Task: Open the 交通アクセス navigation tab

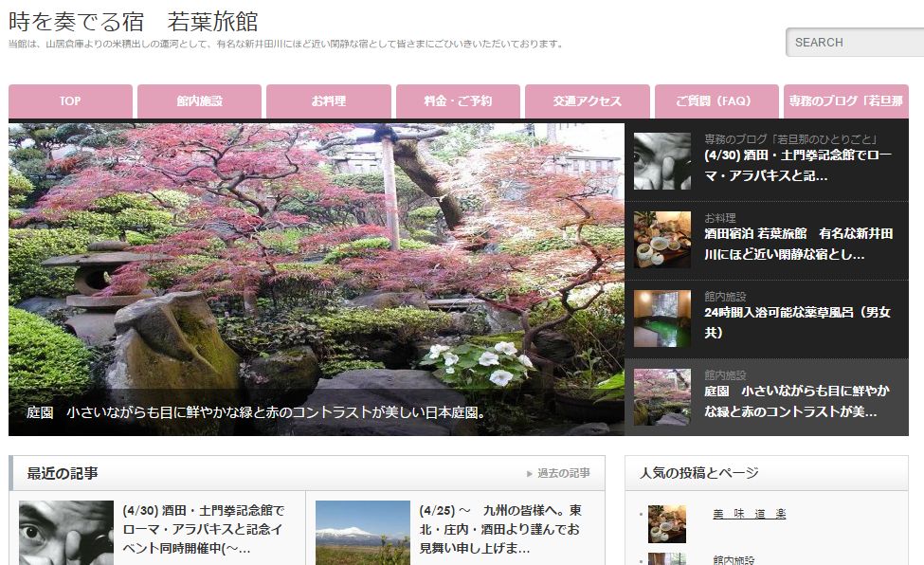Action: [588, 101]
